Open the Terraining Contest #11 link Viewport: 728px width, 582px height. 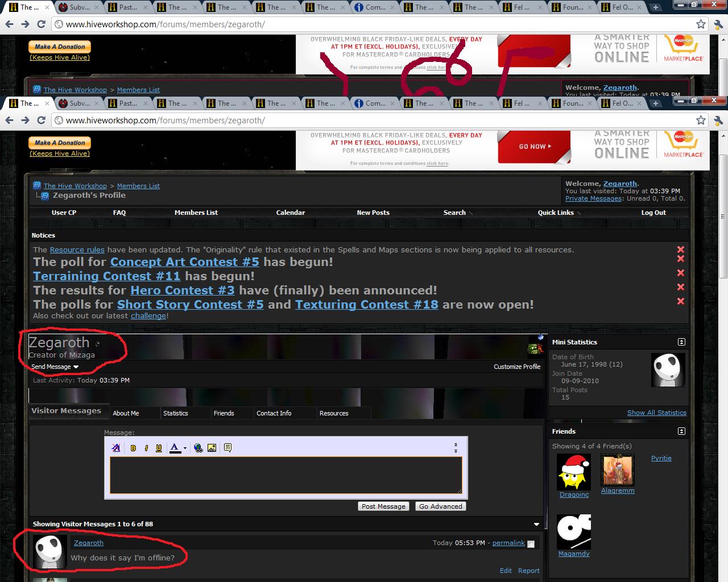point(106,276)
